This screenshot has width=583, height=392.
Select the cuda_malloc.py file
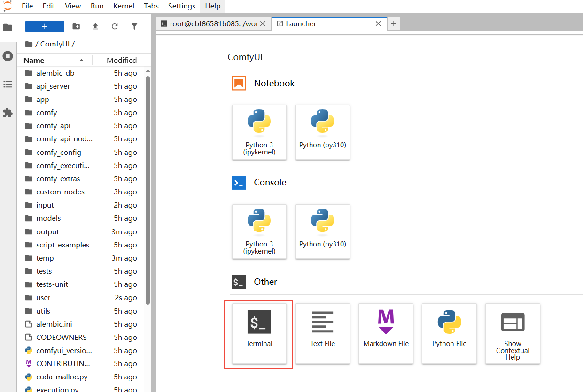coord(81,377)
